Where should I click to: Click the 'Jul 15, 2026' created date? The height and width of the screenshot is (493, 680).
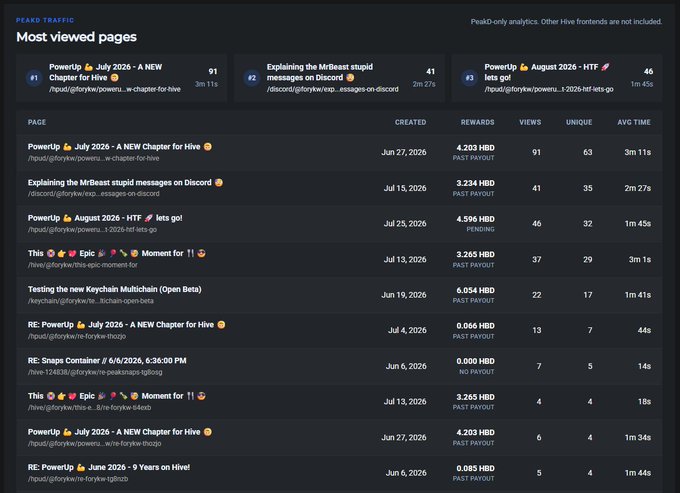coord(405,188)
